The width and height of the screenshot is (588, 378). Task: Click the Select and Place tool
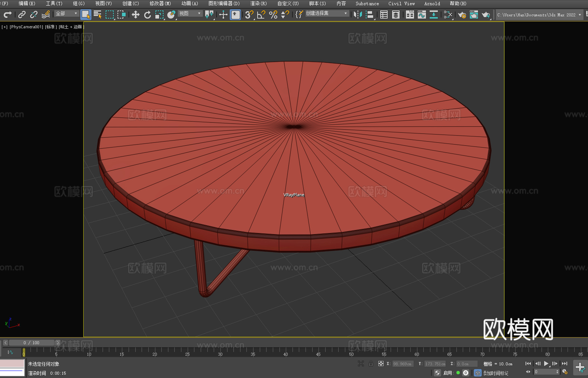[171, 14]
